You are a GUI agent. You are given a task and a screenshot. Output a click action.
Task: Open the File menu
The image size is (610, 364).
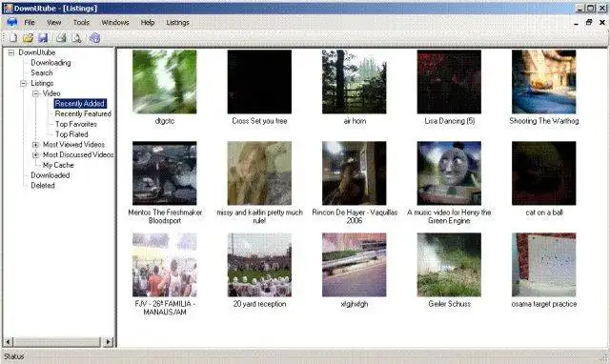click(x=30, y=23)
